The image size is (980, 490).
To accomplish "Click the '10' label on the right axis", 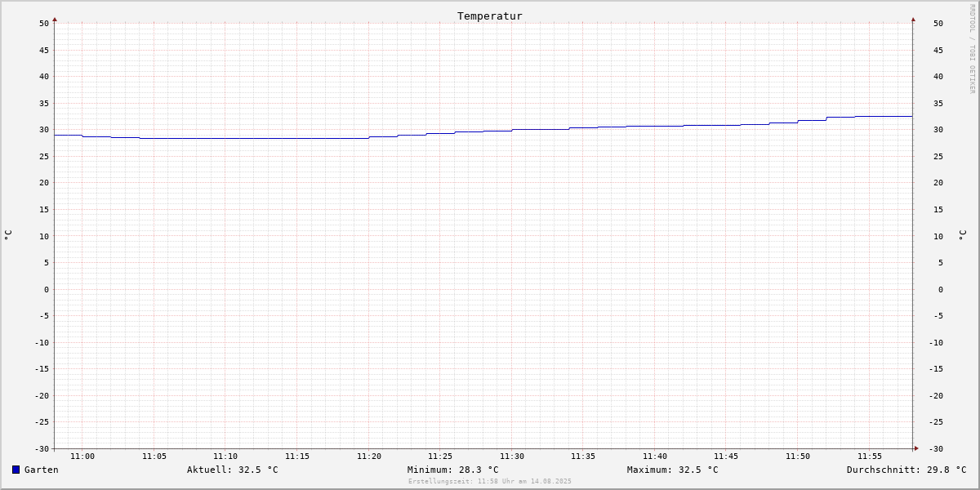I will [x=938, y=237].
